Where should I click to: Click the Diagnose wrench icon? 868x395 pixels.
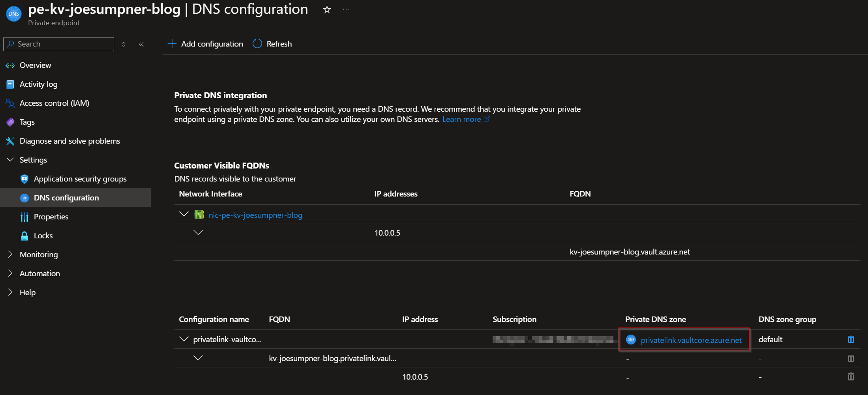pos(10,141)
